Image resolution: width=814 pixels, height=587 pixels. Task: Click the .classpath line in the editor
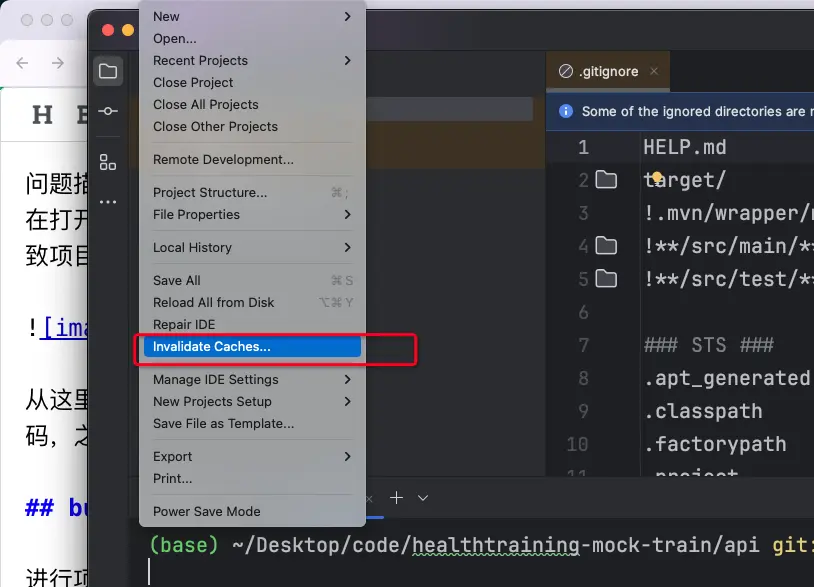(703, 412)
